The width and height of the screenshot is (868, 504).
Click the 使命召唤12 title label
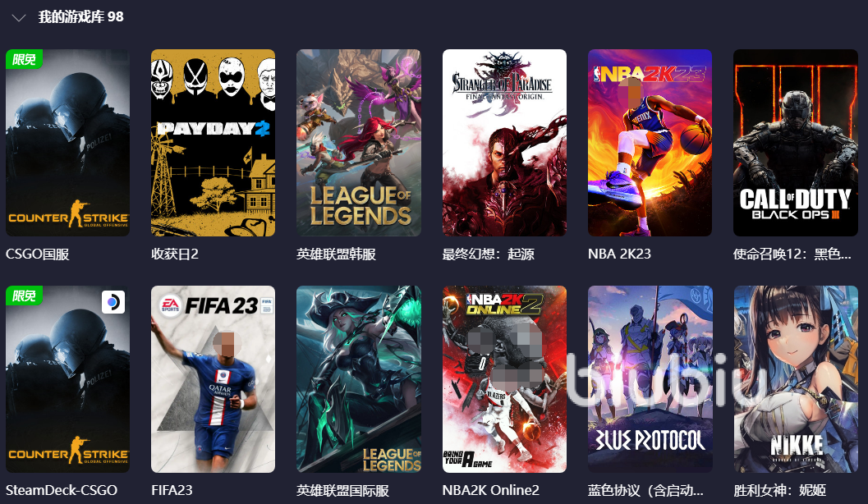click(x=792, y=254)
